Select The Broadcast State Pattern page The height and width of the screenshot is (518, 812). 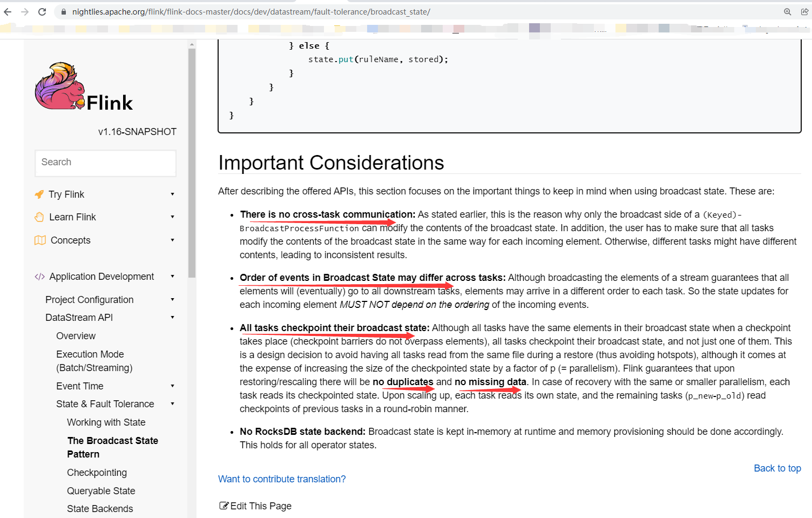tap(113, 447)
